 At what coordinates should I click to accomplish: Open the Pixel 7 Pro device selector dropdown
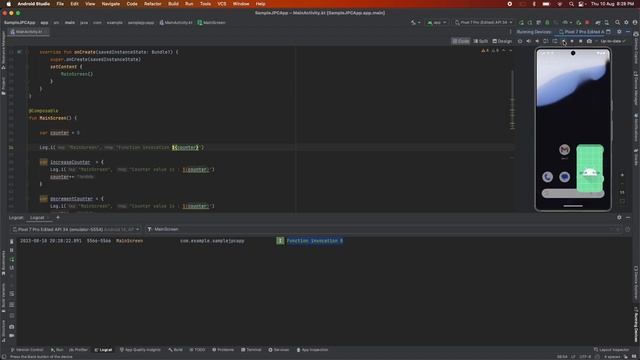pos(483,22)
